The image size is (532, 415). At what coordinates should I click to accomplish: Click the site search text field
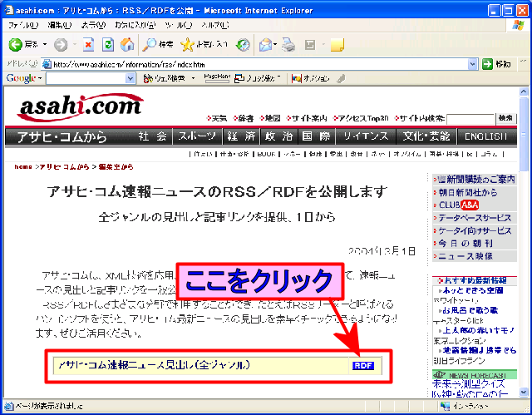(x=470, y=119)
